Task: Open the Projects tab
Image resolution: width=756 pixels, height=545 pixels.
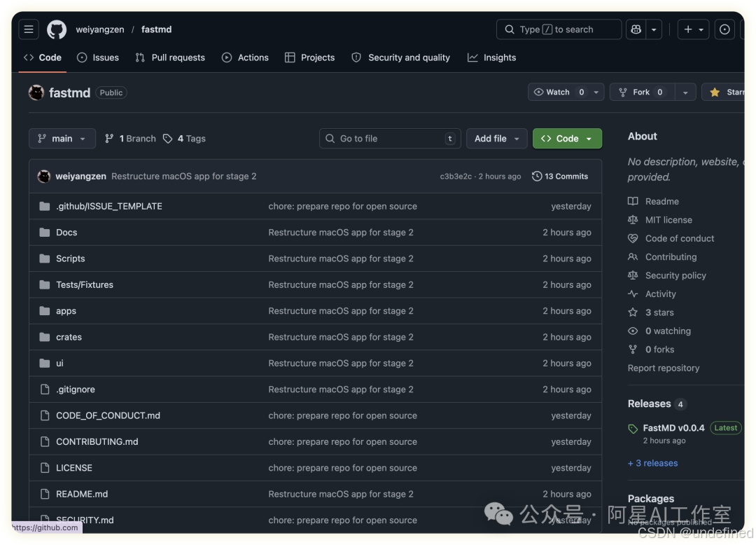Action: pyautogui.click(x=309, y=58)
